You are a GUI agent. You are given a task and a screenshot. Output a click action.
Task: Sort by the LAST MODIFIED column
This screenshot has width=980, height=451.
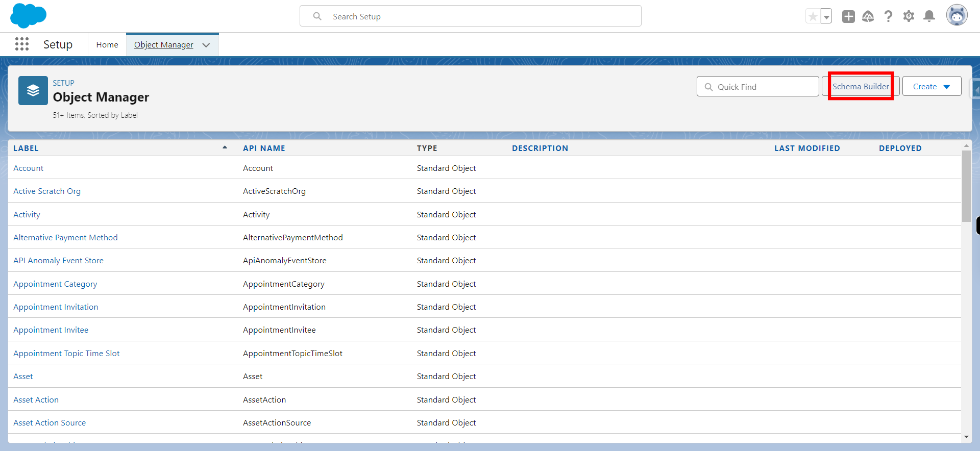tap(807, 148)
